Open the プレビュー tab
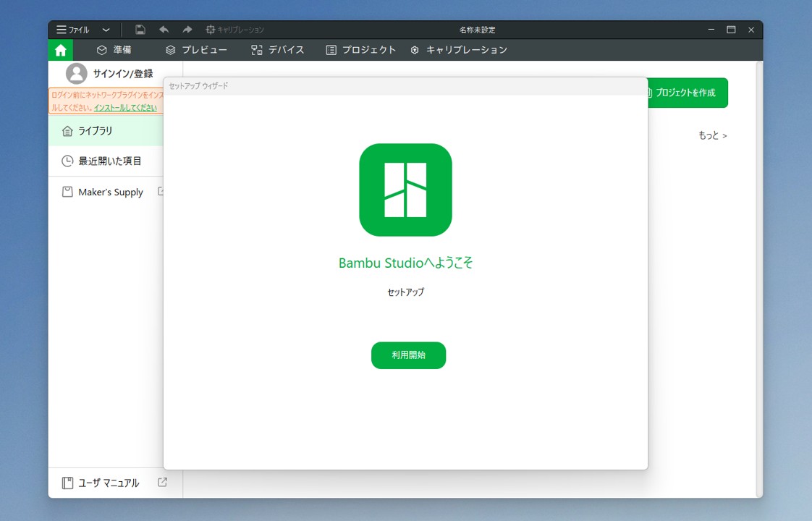 (196, 50)
